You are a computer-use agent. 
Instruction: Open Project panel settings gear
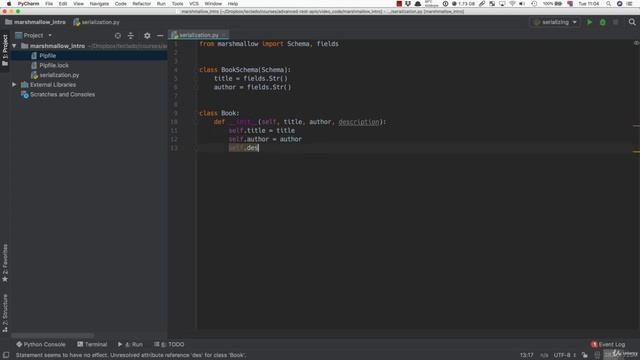pos(147,36)
